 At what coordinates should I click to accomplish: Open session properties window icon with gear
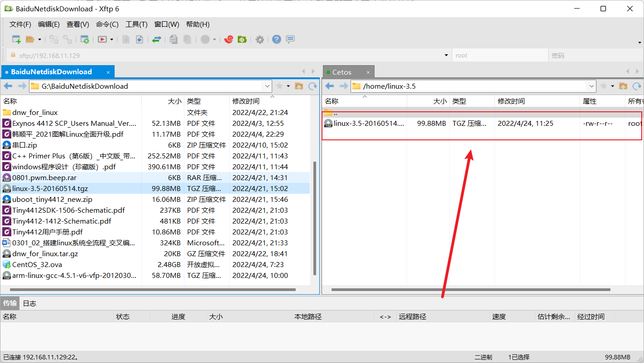point(85,39)
